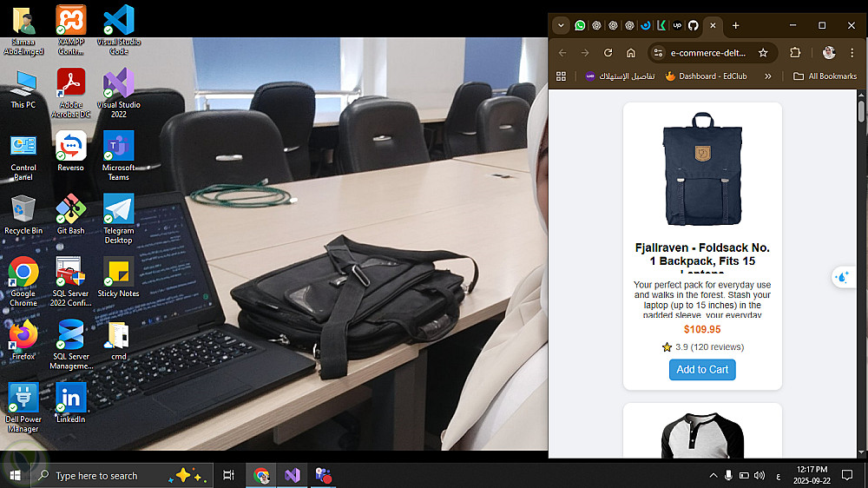Image resolution: width=868 pixels, height=488 pixels.
Task: Select the LinkedIn desktop icon
Action: (x=71, y=403)
